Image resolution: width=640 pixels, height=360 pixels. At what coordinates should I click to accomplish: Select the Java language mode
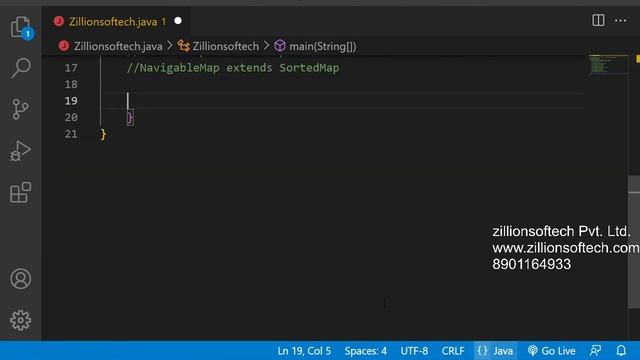click(495, 351)
